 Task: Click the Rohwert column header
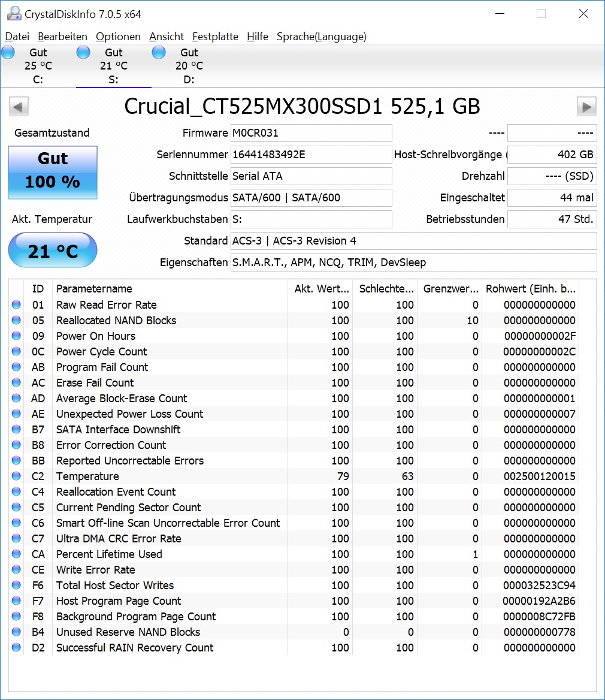(531, 289)
